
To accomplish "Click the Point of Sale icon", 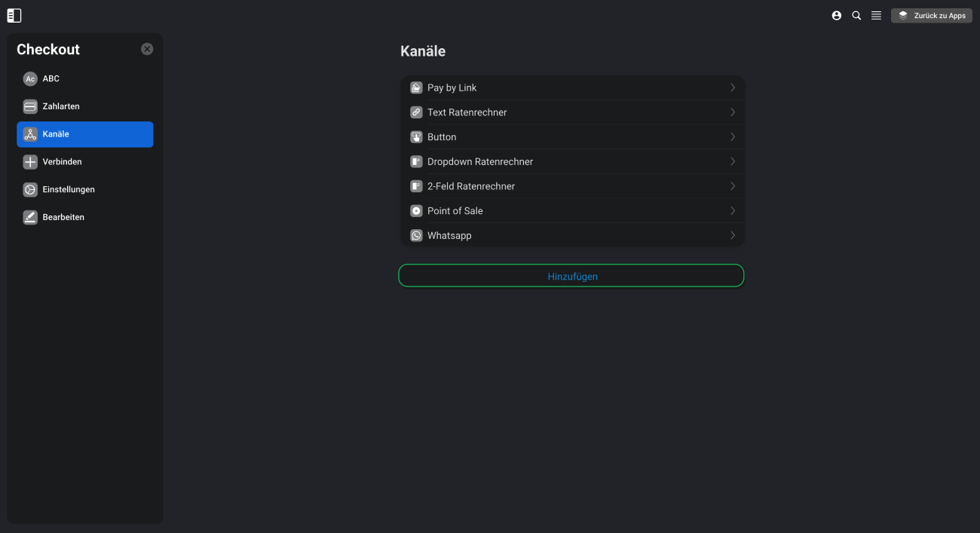I will click(x=416, y=211).
